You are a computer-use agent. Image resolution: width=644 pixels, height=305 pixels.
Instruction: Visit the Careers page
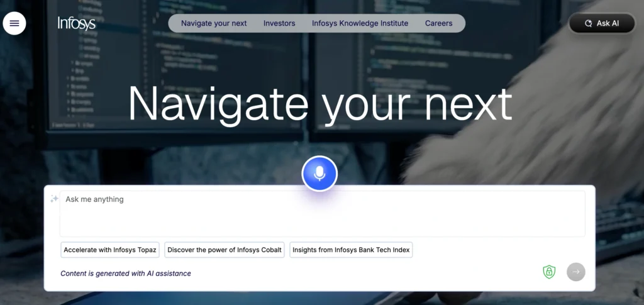coord(438,23)
